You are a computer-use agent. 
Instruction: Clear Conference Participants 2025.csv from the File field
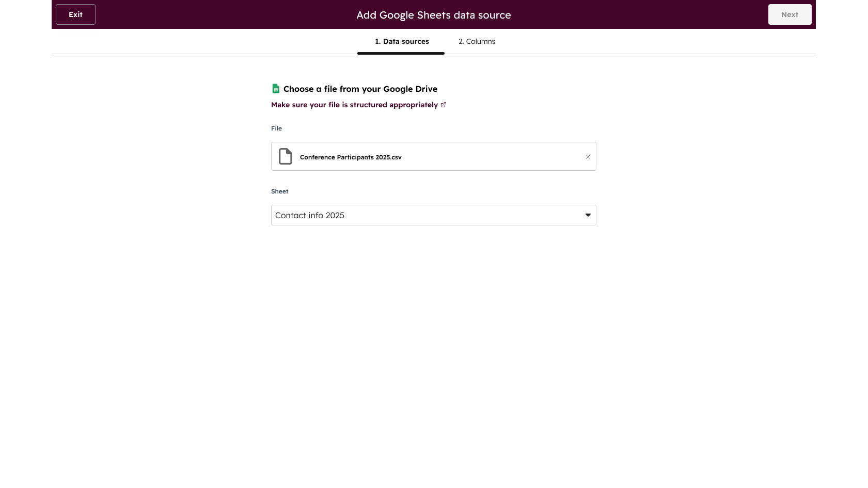point(588,156)
